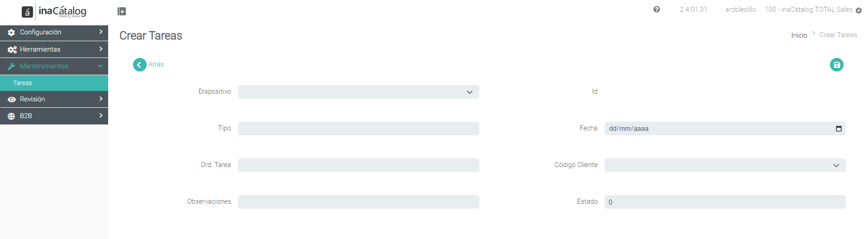Go to Inicio breadcrumb link

point(799,35)
